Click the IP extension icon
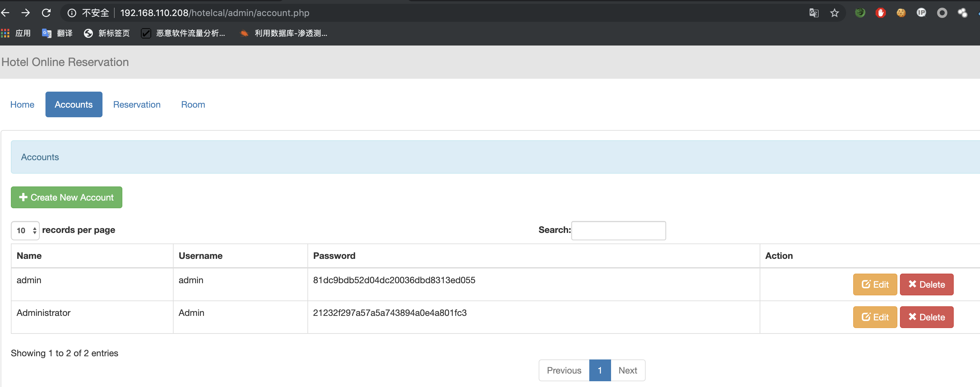980x387 pixels. [921, 13]
